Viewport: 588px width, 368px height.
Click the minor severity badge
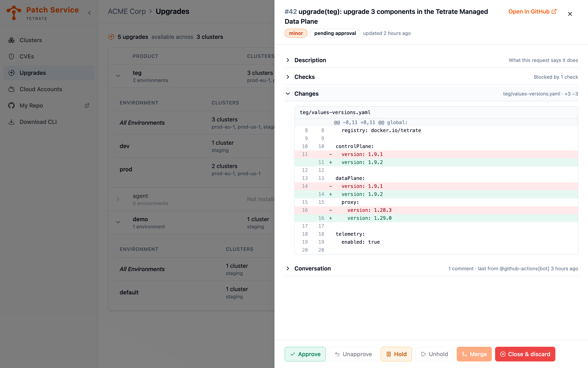click(296, 33)
